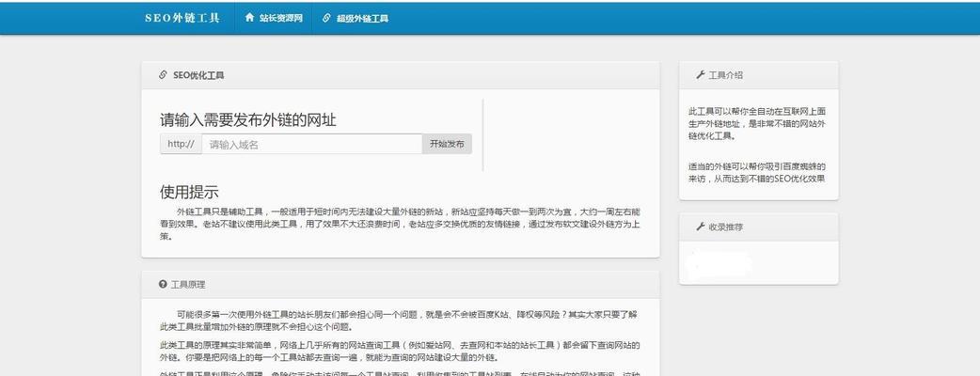This screenshot has width=980, height=376.
Task: Click the 工具介绍 panel title
Action: pos(726,75)
